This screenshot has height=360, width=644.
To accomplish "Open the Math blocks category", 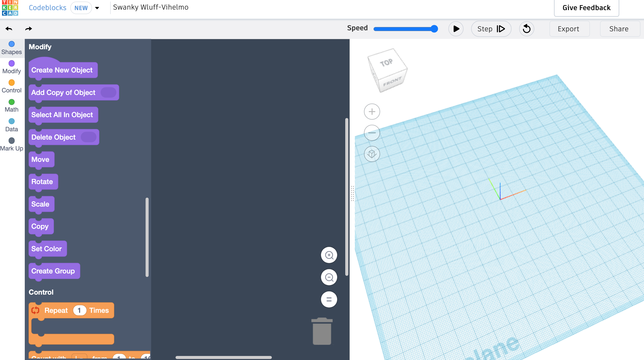I will 11,105.
